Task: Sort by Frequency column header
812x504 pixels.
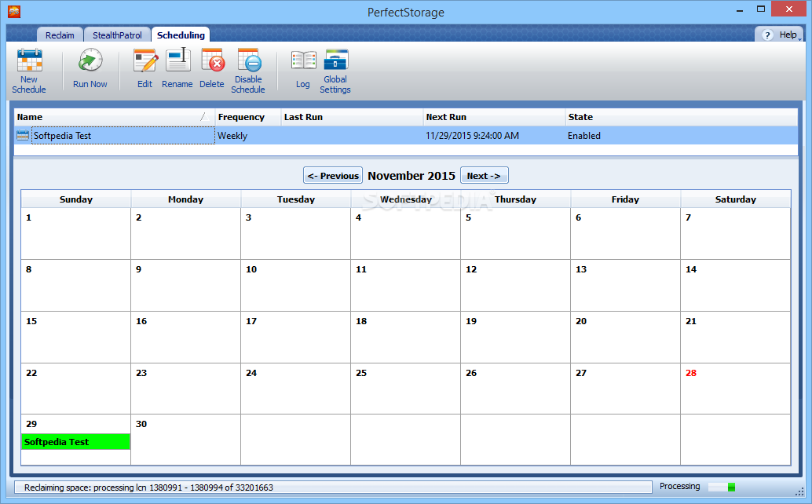Action: point(248,117)
